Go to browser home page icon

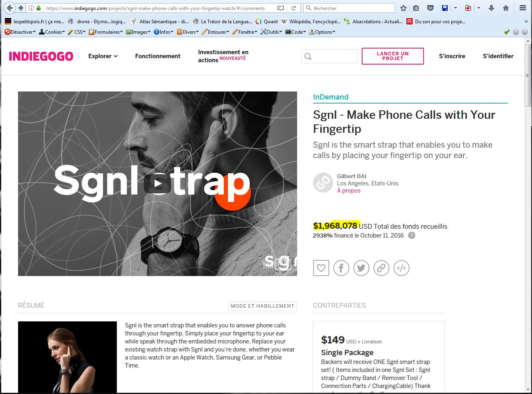506,8
